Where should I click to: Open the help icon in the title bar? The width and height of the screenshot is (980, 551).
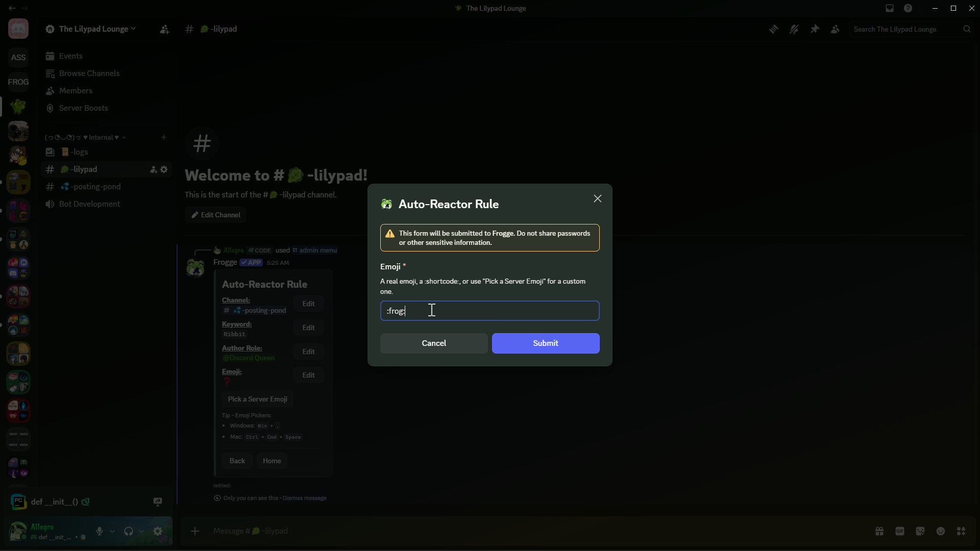[908, 8]
